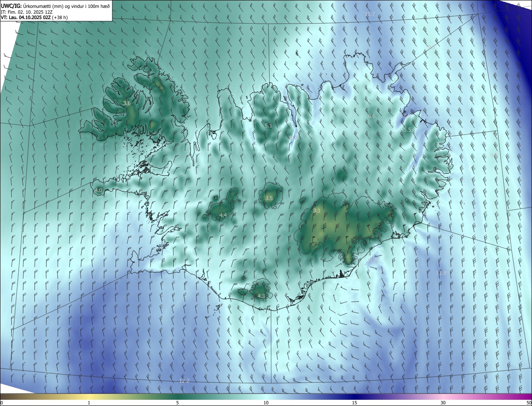
Task: Click the 3.5 value on Hofsjökull glacier
Action: pyautogui.click(x=269, y=198)
